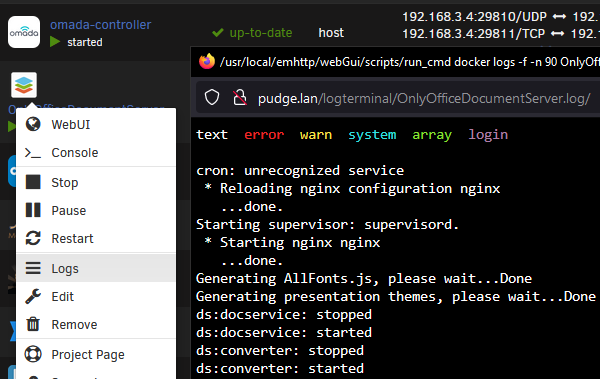Image resolution: width=600 pixels, height=379 pixels.
Task: Click the trash can Remove icon
Action: coord(33,324)
